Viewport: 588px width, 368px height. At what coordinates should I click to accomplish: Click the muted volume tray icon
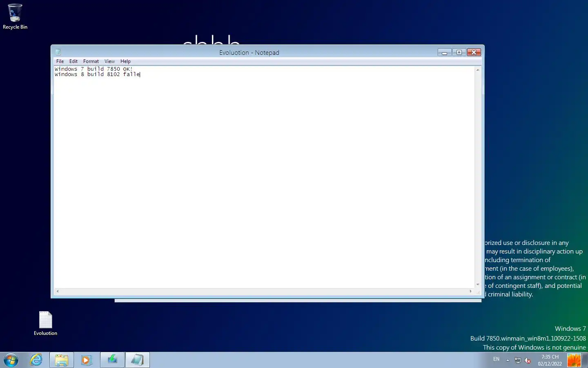click(x=528, y=360)
